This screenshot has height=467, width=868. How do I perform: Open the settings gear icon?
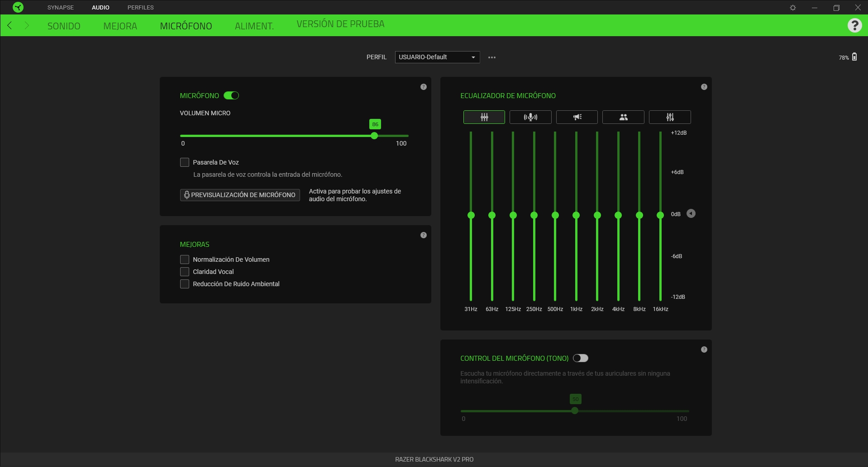(793, 8)
